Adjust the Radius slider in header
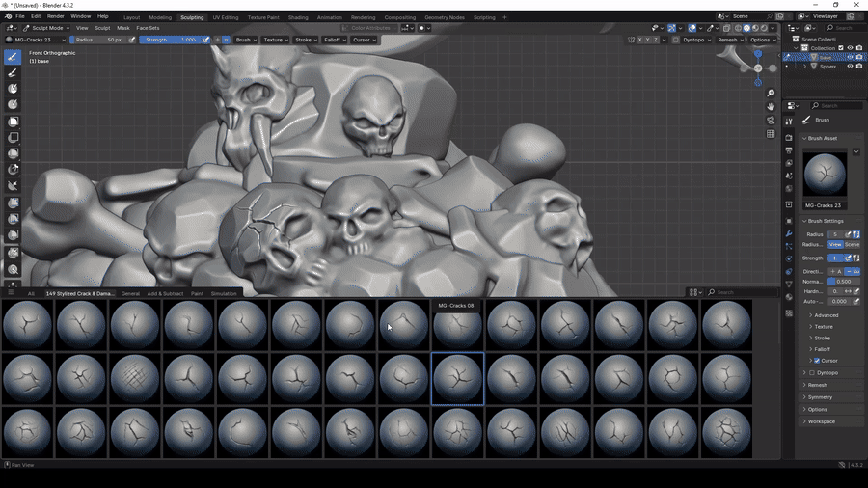The width and height of the screenshot is (868, 488). click(98, 40)
